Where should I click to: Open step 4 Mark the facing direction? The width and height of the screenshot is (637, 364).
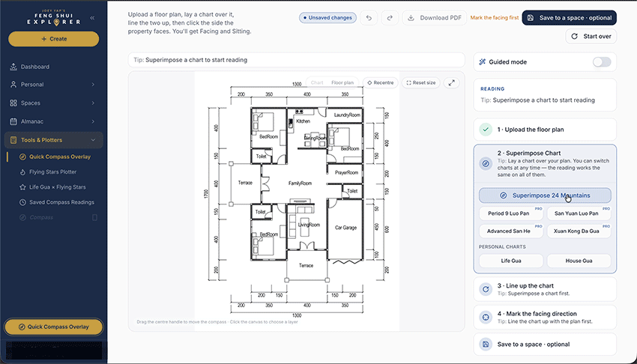545,317
